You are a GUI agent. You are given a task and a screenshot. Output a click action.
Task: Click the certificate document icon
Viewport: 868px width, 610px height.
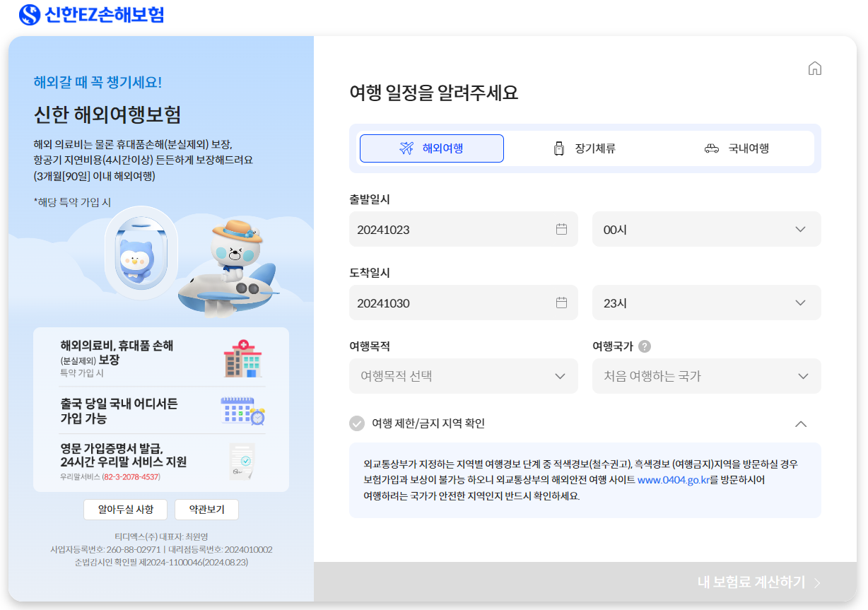(x=242, y=462)
